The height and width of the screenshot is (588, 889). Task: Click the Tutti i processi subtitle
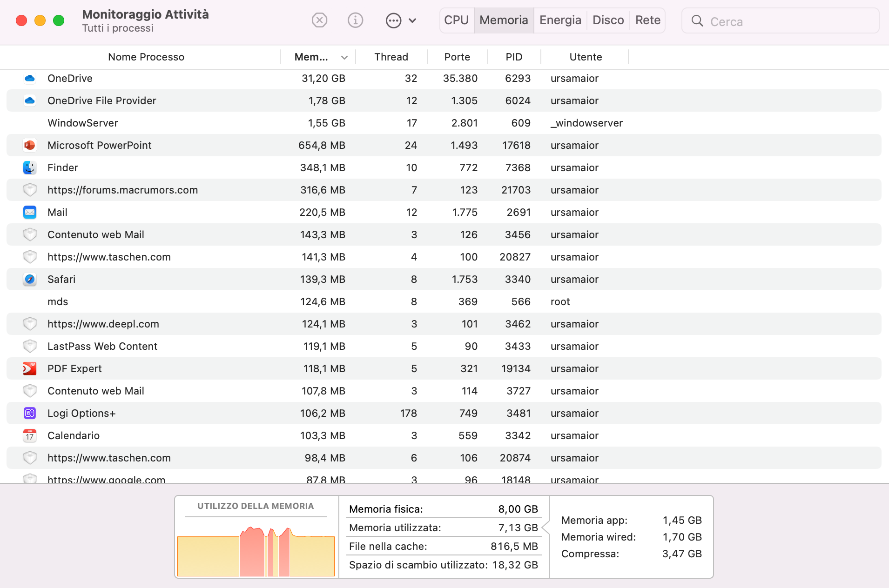(118, 28)
